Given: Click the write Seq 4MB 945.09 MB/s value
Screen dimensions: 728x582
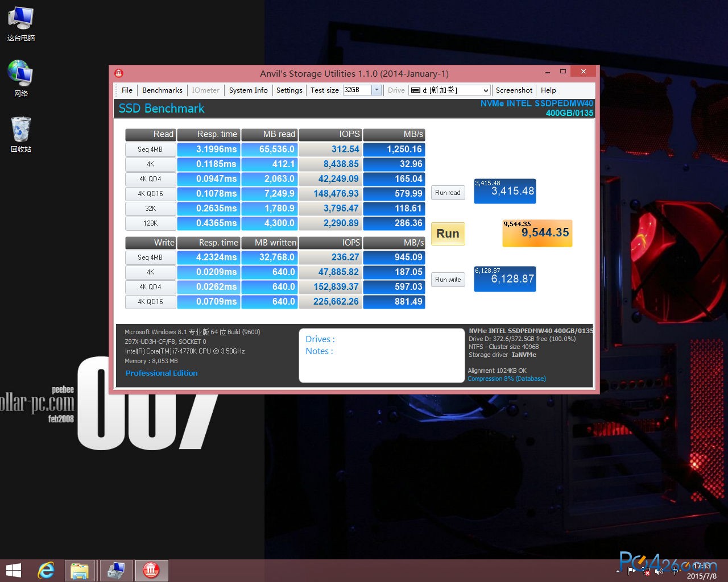Looking at the screenshot, I should [394, 257].
